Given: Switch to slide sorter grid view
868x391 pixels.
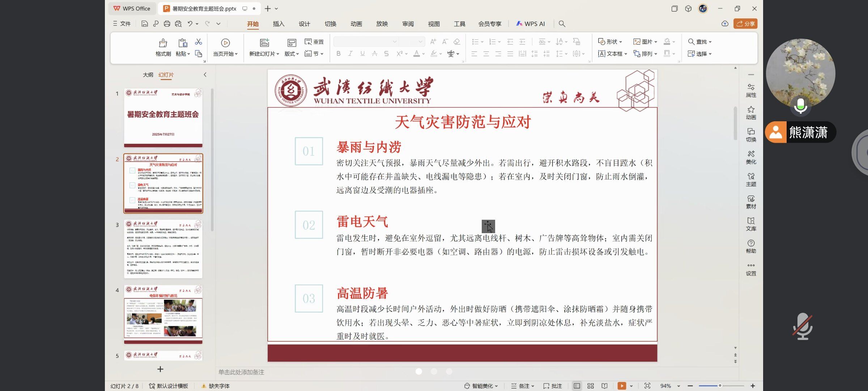Looking at the screenshot, I should coord(591,386).
